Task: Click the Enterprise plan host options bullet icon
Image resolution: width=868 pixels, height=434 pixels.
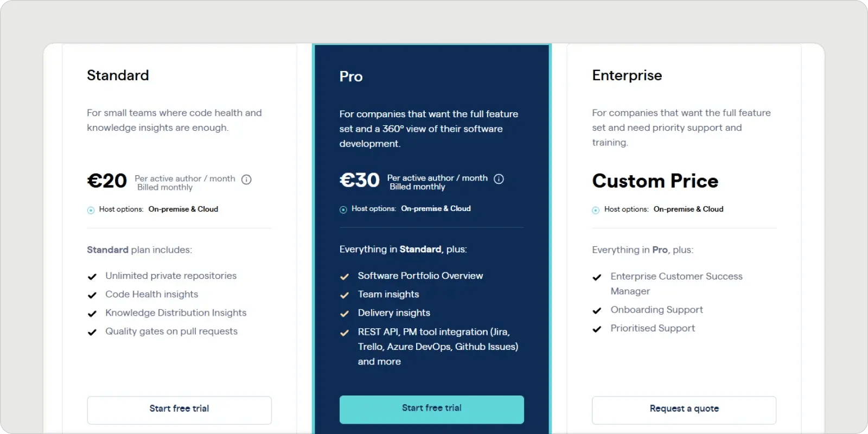Action: (x=596, y=210)
